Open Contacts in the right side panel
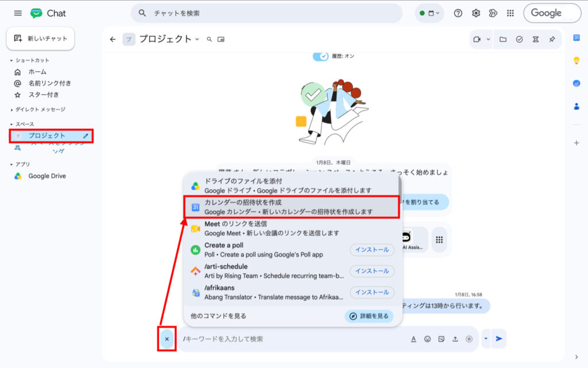This screenshot has height=368, width=588. pyautogui.click(x=577, y=106)
